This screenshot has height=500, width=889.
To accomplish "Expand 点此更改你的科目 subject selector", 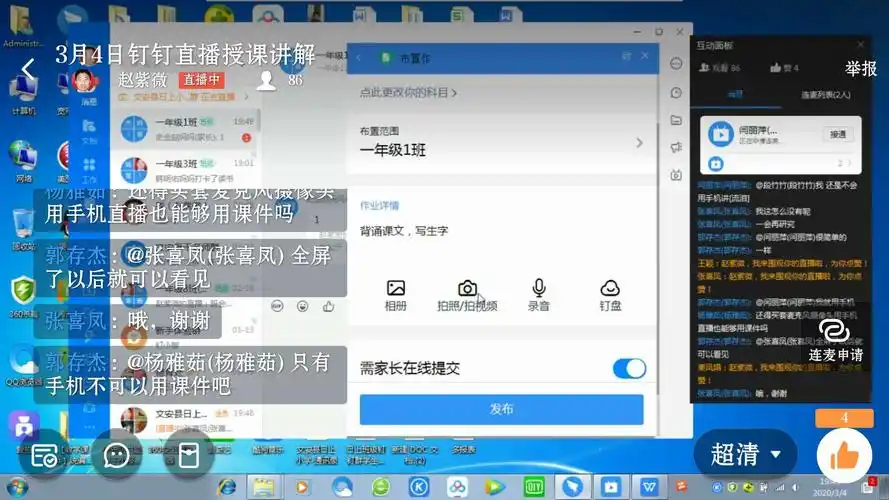I will (408, 92).
